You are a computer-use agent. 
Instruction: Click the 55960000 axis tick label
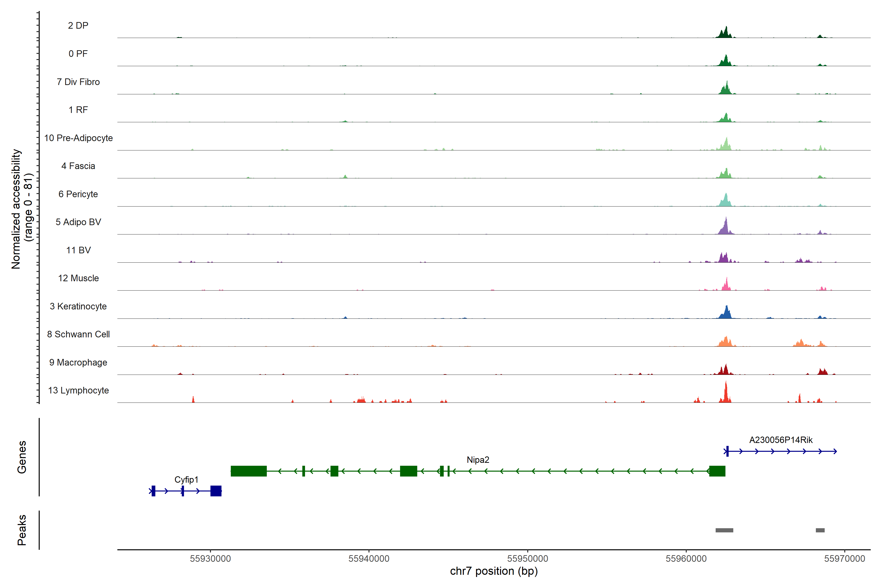click(x=686, y=558)
